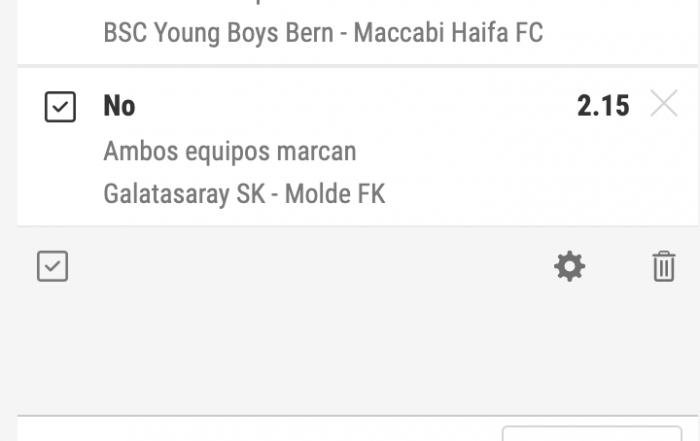
Task: Click the partially visible box at bottom right
Action: click(592, 434)
